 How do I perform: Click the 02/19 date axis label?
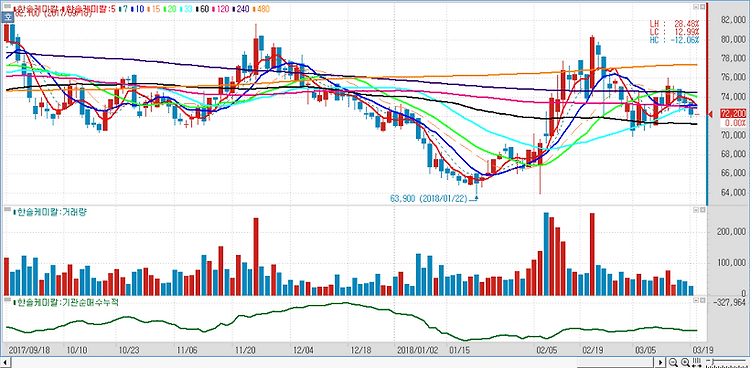(593, 350)
